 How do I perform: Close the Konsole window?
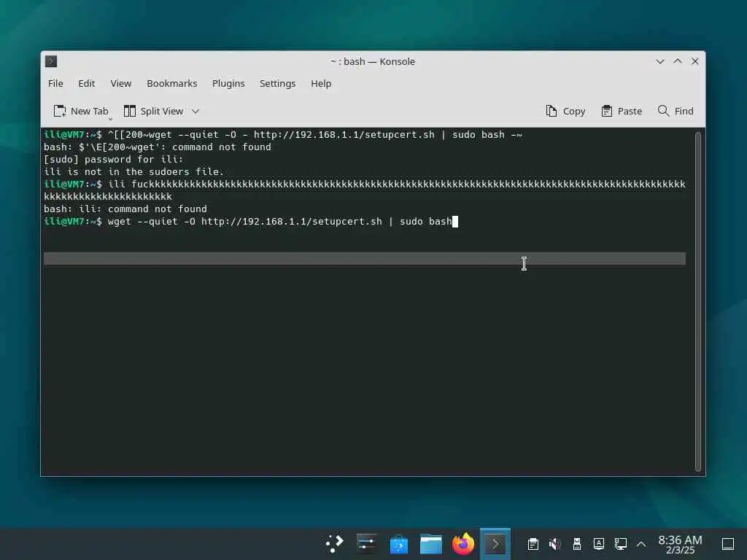tap(695, 61)
